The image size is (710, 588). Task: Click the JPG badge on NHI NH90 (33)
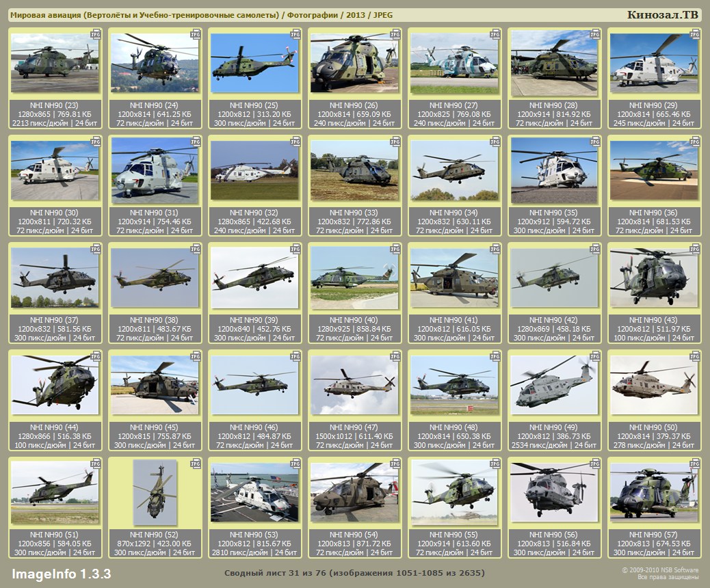tap(395, 142)
